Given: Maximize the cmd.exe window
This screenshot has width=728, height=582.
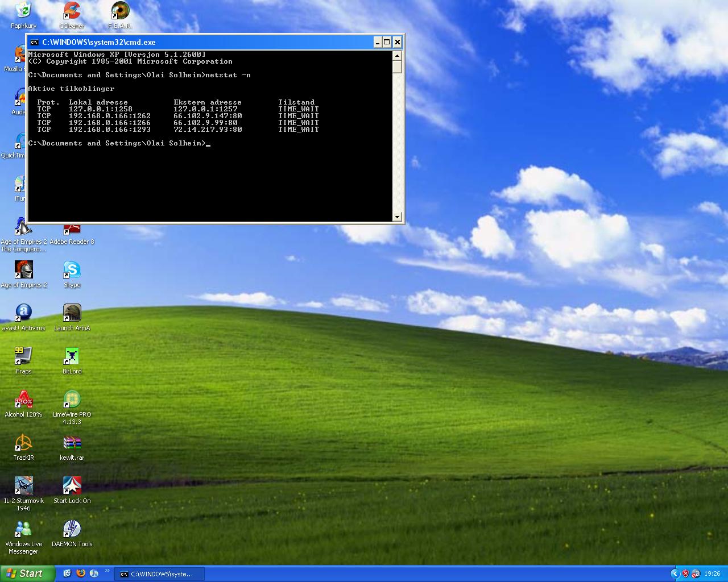Looking at the screenshot, I should click(387, 42).
